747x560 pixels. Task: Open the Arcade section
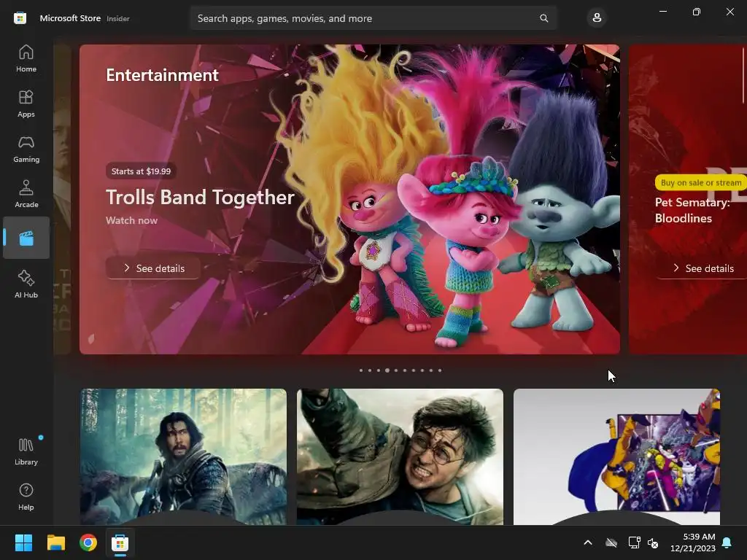coord(26,194)
